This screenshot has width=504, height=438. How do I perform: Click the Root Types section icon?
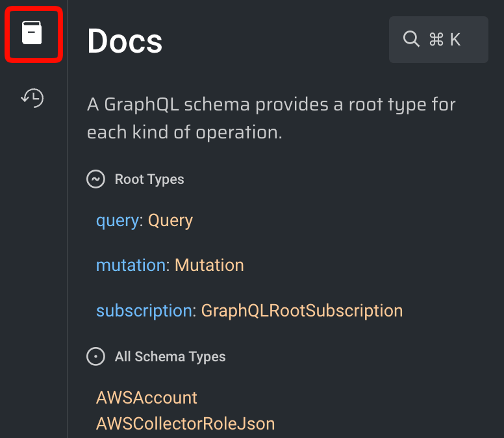(95, 179)
